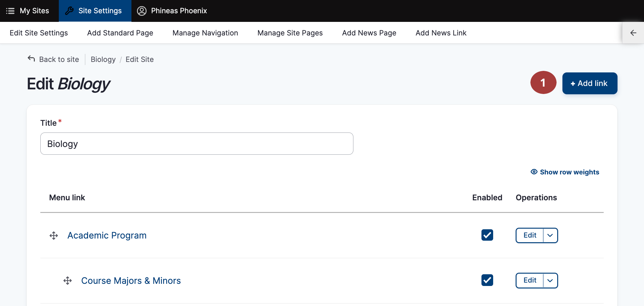This screenshot has width=644, height=306.
Task: Open the Phineas Phoenix user menu
Action: [x=172, y=11]
